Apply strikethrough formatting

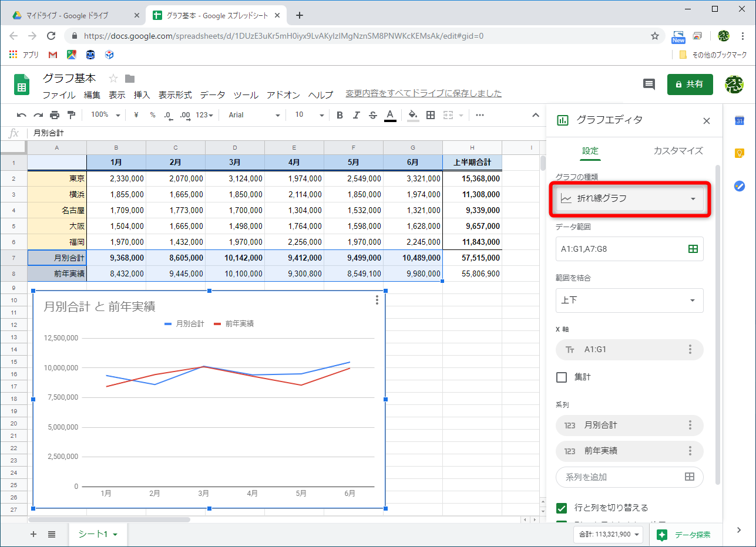tap(372, 115)
